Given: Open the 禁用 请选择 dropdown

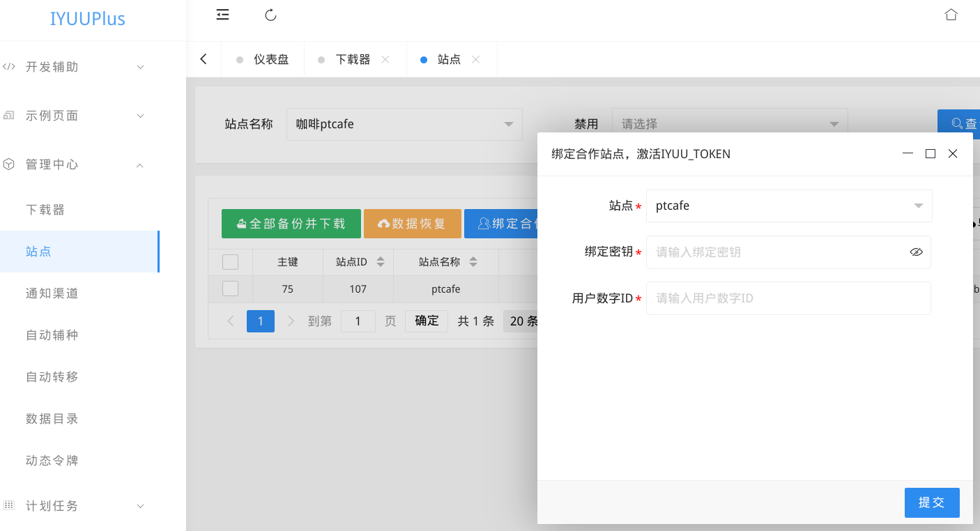Looking at the screenshot, I should coord(730,124).
